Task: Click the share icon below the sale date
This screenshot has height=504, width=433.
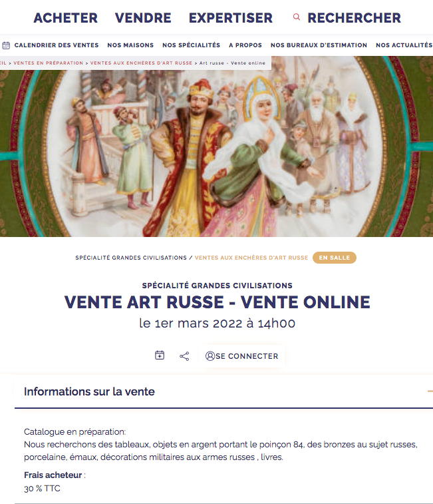Action: [x=184, y=356]
